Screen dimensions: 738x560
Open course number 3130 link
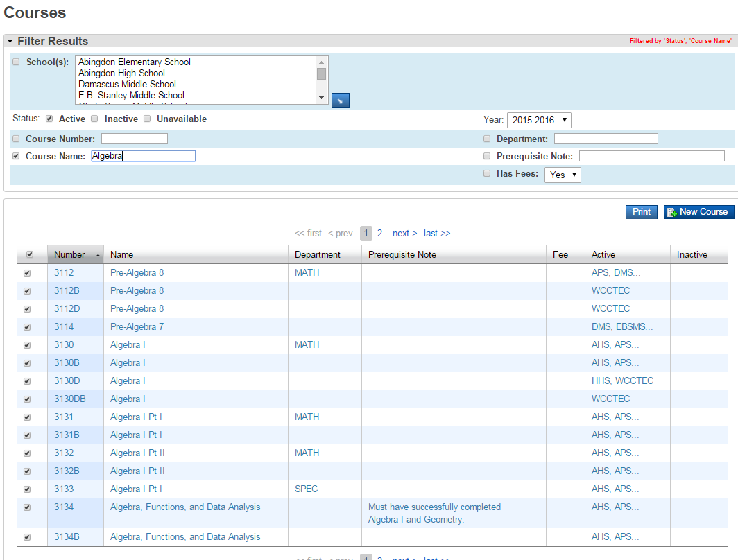(64, 344)
